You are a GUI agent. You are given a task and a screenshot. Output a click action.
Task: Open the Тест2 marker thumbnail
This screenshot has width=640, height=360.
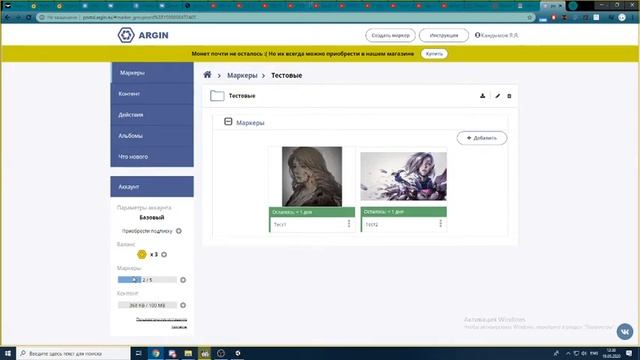pyautogui.click(x=403, y=176)
